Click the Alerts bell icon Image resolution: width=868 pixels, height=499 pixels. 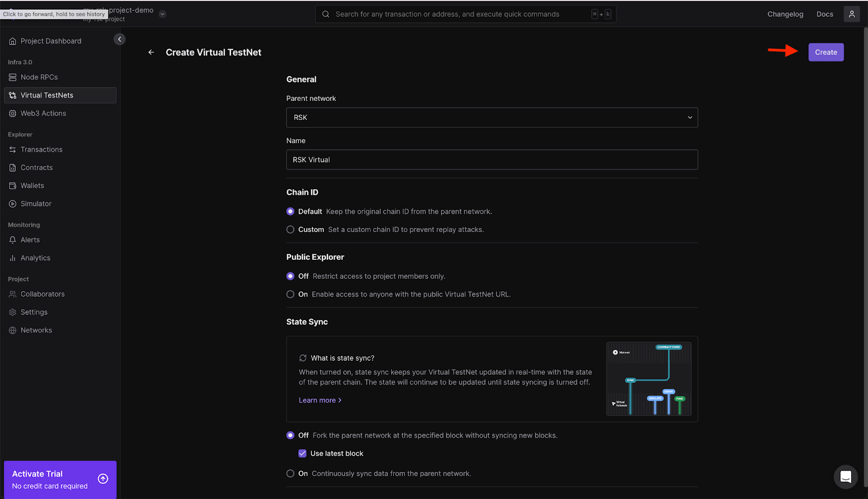point(12,240)
